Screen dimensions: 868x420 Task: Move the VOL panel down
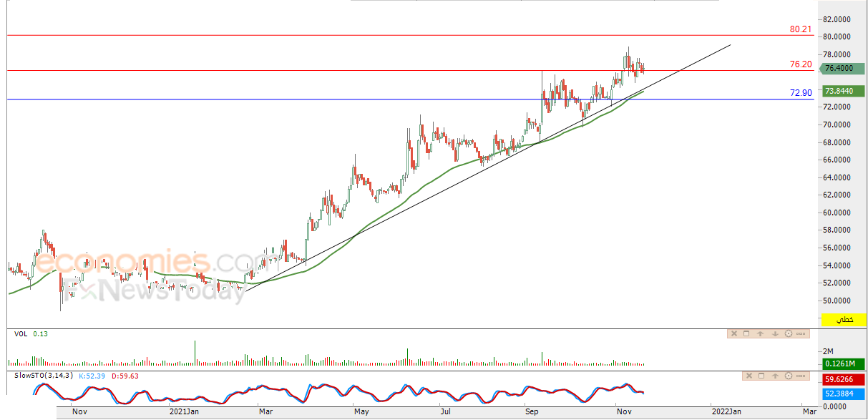click(x=775, y=333)
